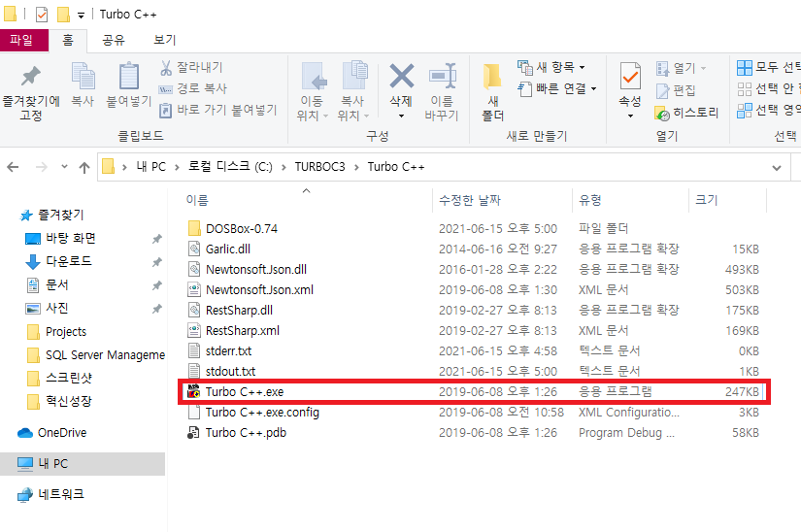801x532 pixels.
Task: Click the Edit (편집) ribbon button
Action: (676, 90)
